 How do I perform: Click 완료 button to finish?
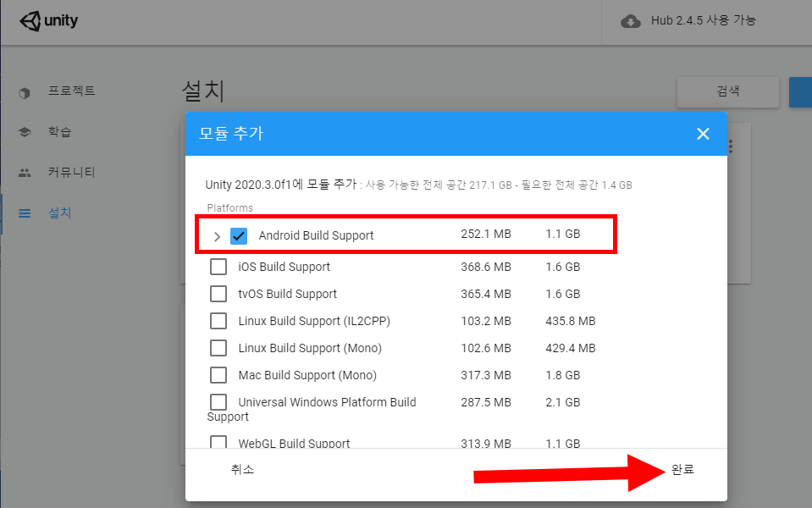coord(682,470)
